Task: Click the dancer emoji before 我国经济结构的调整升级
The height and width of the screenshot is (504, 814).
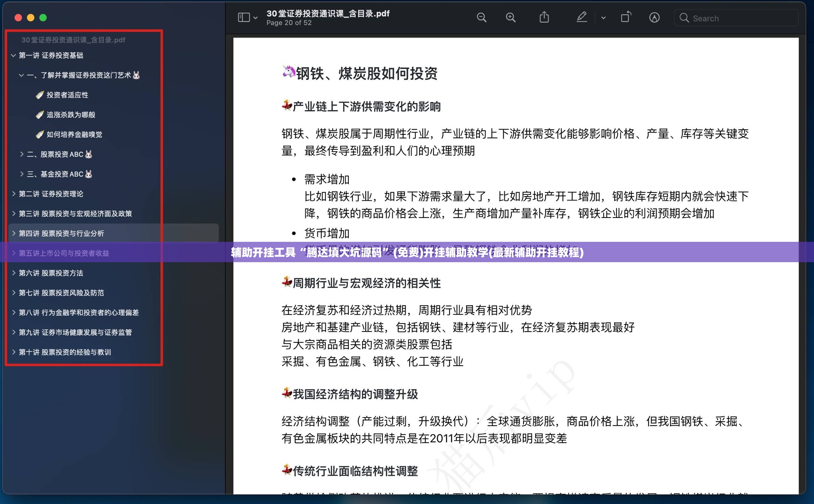Action: 287,393
